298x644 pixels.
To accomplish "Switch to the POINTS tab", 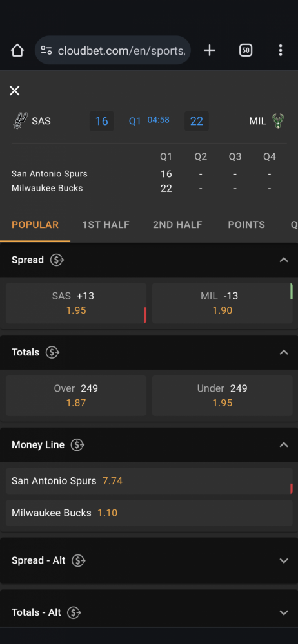I will (246, 225).
